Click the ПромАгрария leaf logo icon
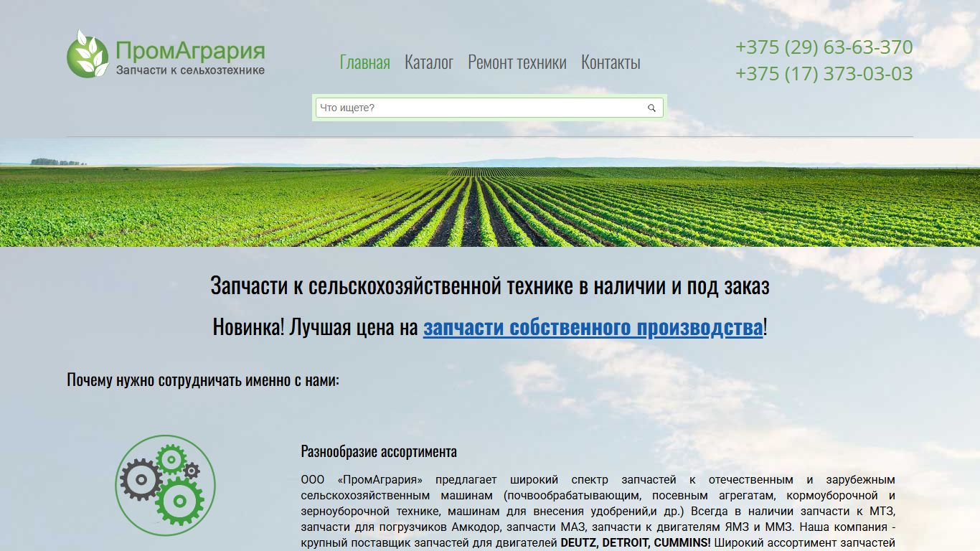The width and height of the screenshot is (980, 551). pyautogui.click(x=88, y=54)
